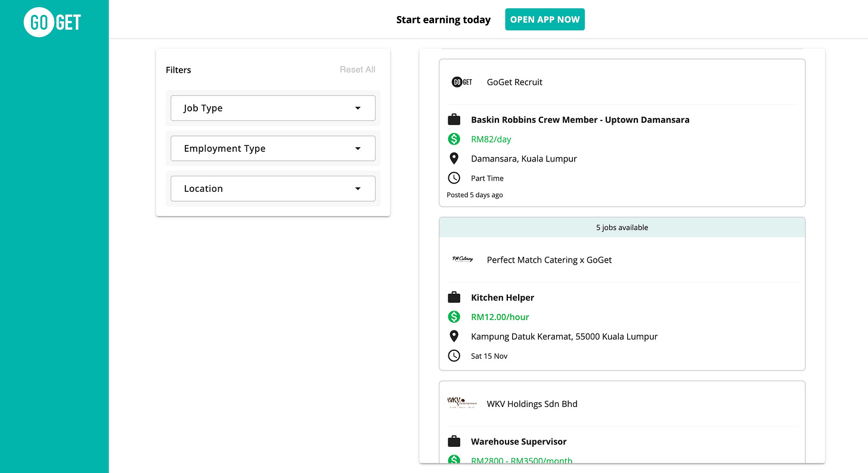Open the Kitchen Helper job title

(x=503, y=298)
